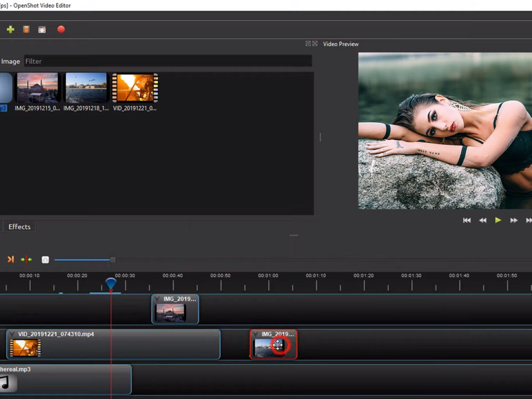Open menu arrow on VID_20191221_074310.mp4 clip
The width and height of the screenshot is (532, 399).
12,334
